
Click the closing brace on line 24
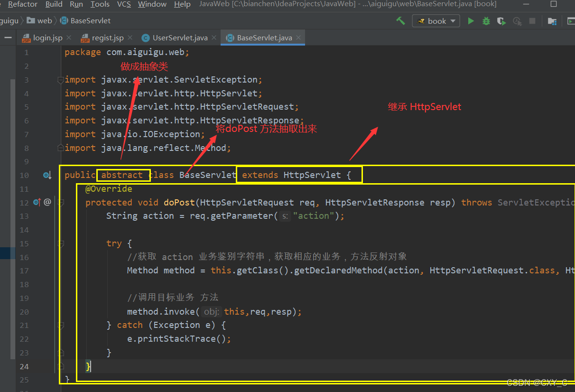(x=88, y=366)
